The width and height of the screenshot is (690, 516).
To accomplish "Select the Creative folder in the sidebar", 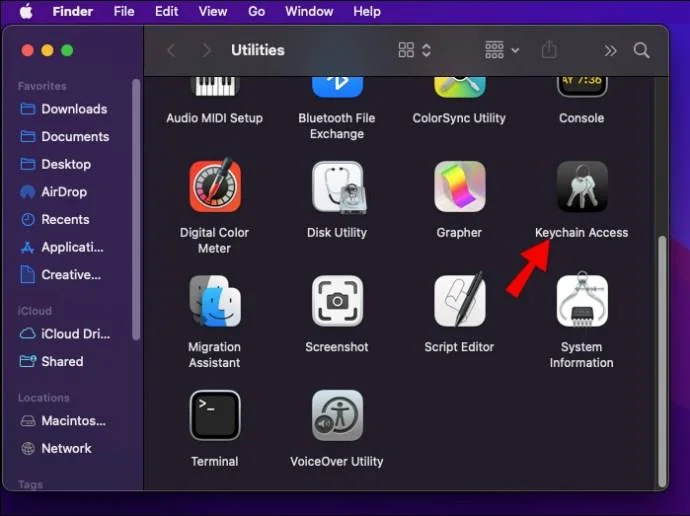I will click(x=61, y=275).
